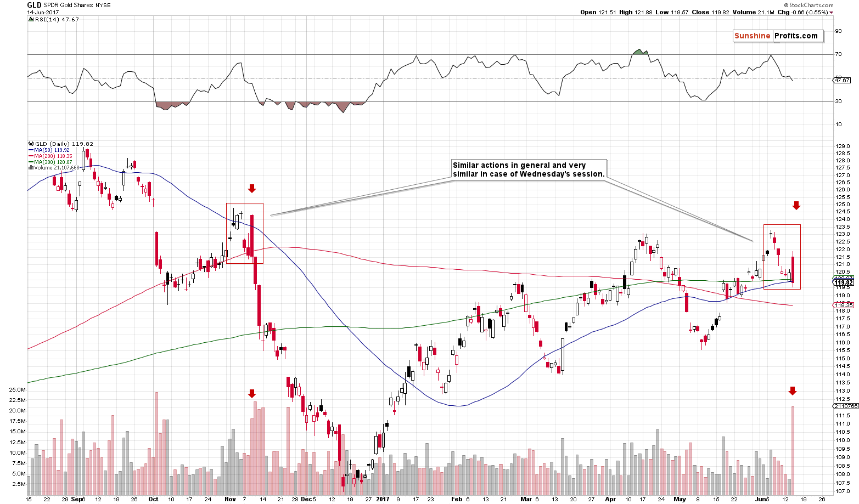
Task: Click the Mar label on the date axis
Action: tap(526, 500)
